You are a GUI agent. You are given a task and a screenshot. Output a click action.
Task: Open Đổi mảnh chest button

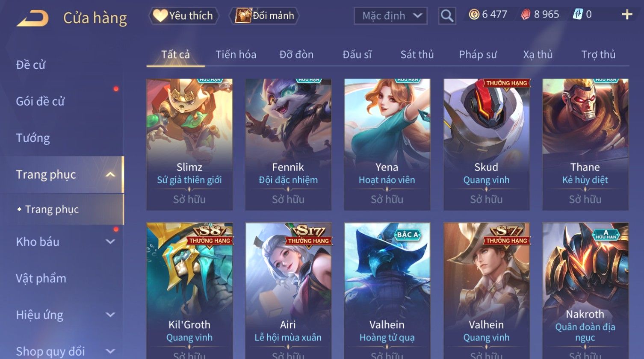pos(264,16)
